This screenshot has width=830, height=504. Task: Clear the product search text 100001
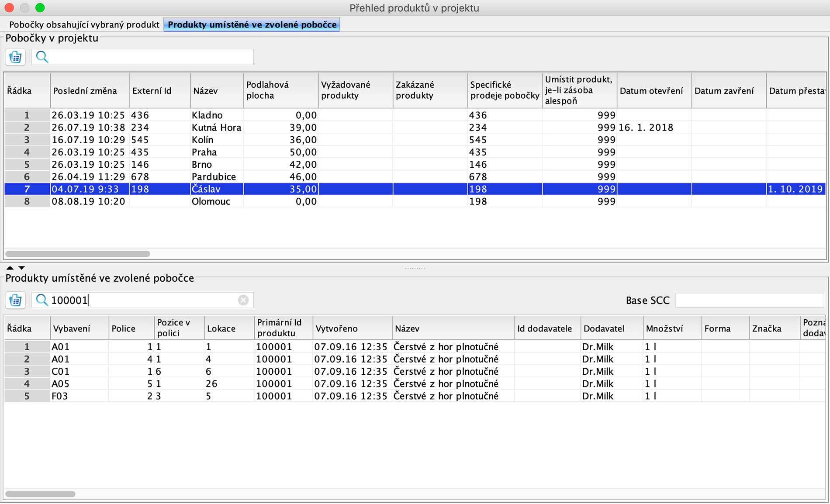pos(243,300)
